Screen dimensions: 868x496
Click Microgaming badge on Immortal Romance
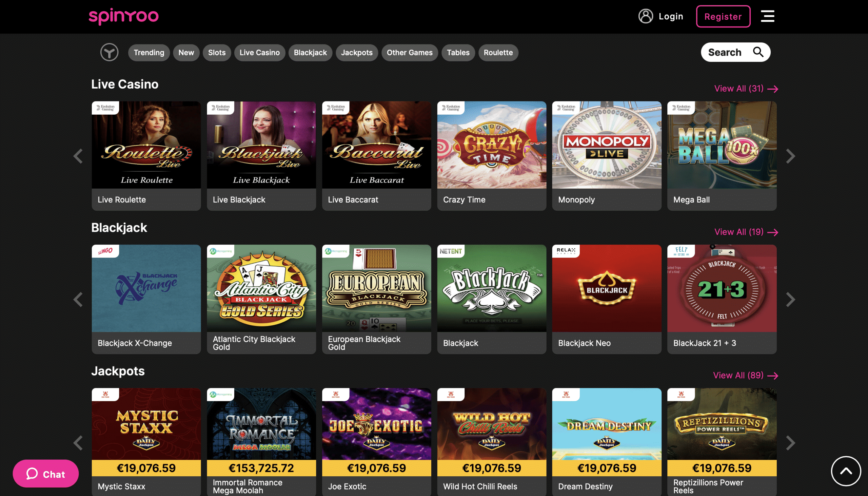pos(220,395)
